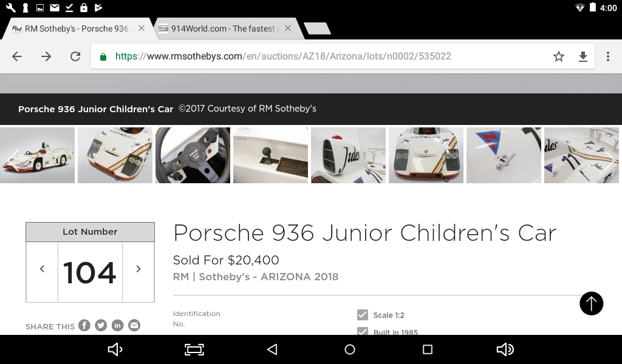The width and height of the screenshot is (622, 364).
Task: Toggle the Built in 1985 checkbox
Action: point(363,331)
